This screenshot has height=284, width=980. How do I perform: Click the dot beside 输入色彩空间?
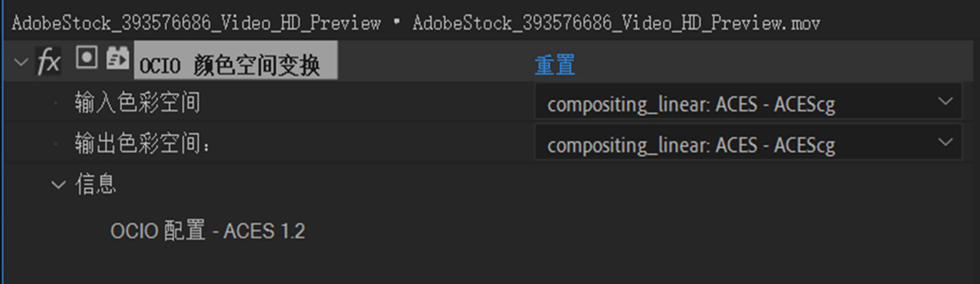pyautogui.click(x=56, y=103)
